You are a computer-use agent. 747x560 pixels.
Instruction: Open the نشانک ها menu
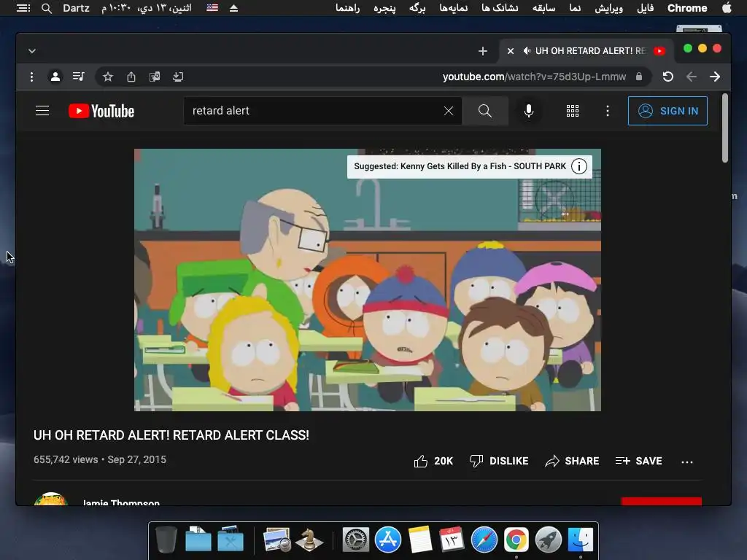click(x=499, y=8)
